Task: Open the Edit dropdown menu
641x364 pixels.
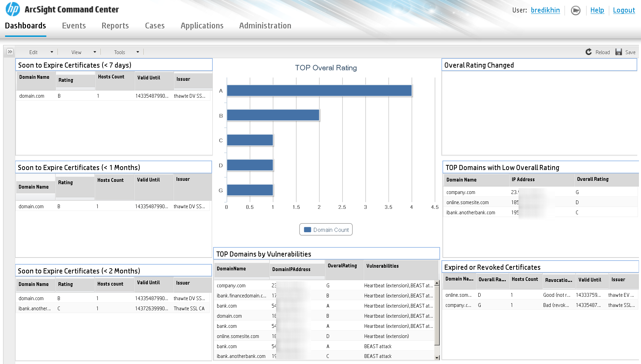Action: (x=41, y=52)
